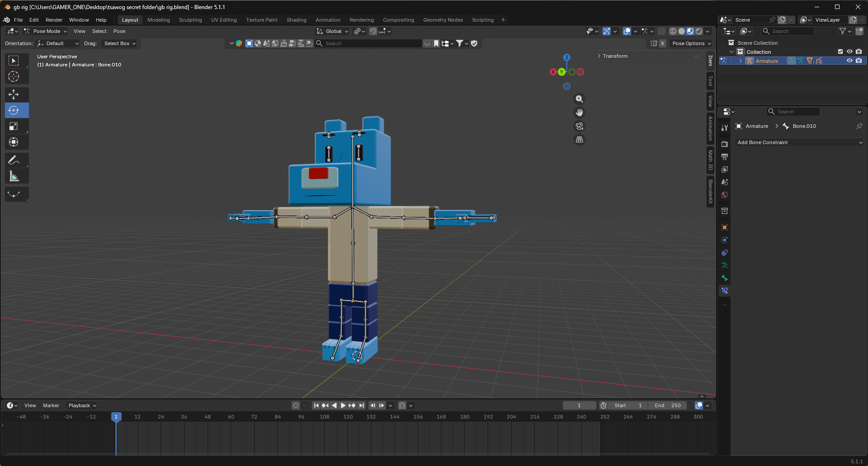Image resolution: width=868 pixels, height=466 pixels.
Task: Switch to the Sculpting workspace tab
Action: (x=190, y=20)
